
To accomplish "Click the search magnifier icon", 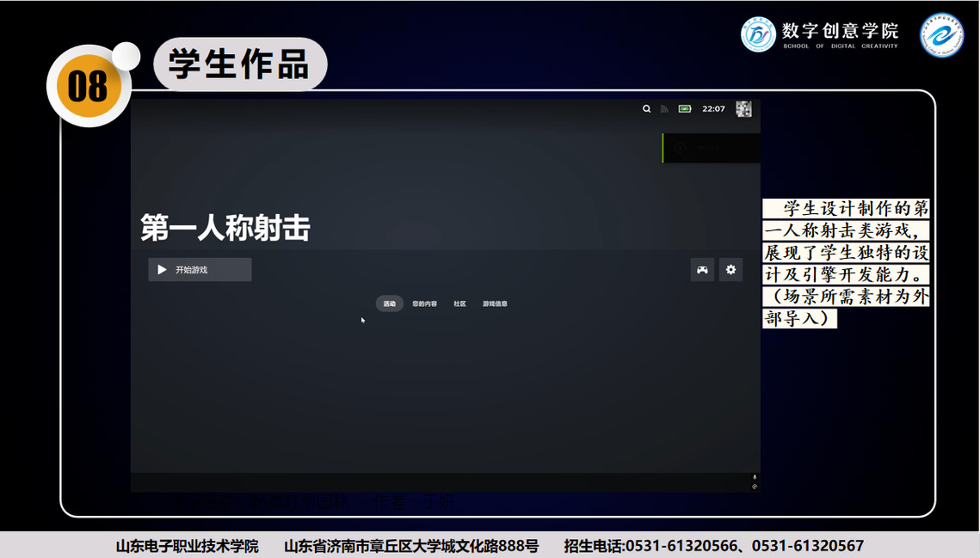I will tap(646, 109).
